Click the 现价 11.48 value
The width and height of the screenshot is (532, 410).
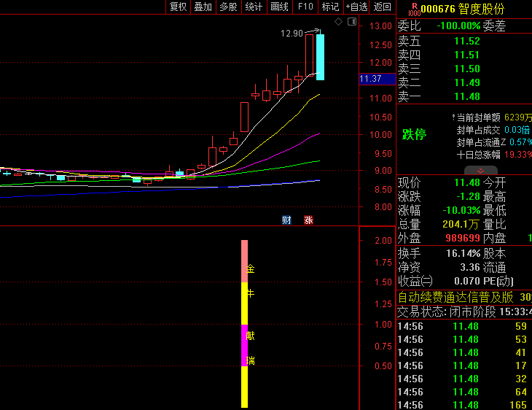pyautogui.click(x=467, y=183)
